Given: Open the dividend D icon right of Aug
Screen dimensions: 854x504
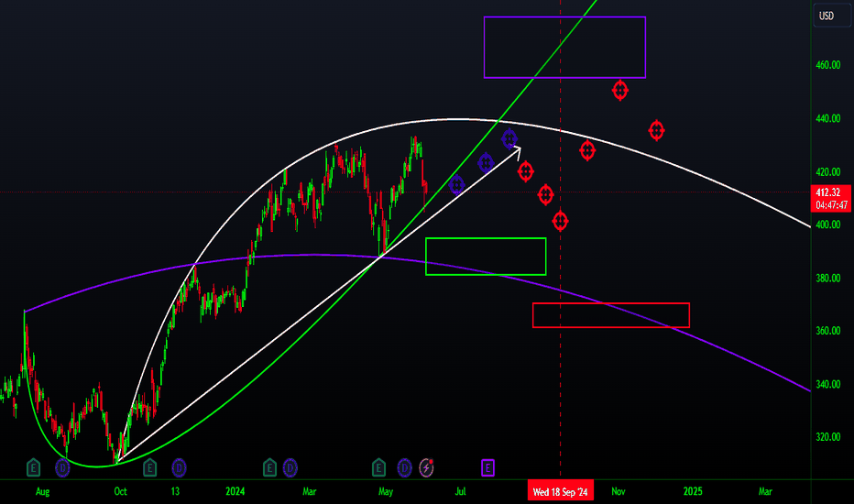Looking at the screenshot, I should tap(62, 467).
